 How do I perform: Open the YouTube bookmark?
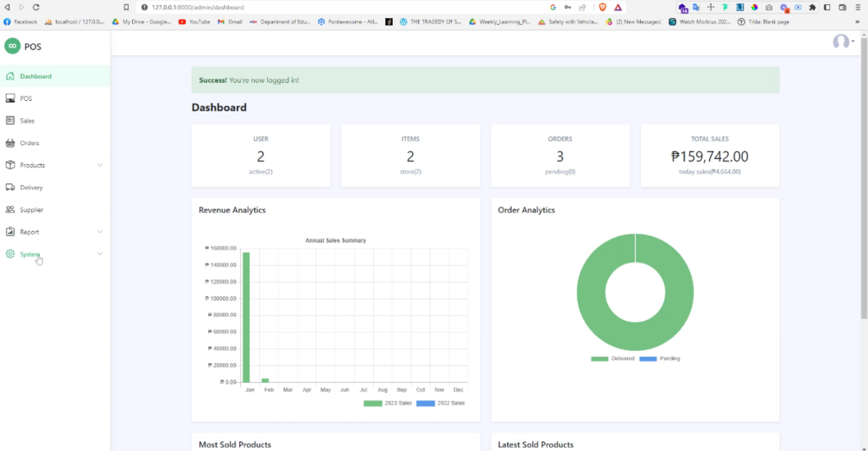click(194, 22)
